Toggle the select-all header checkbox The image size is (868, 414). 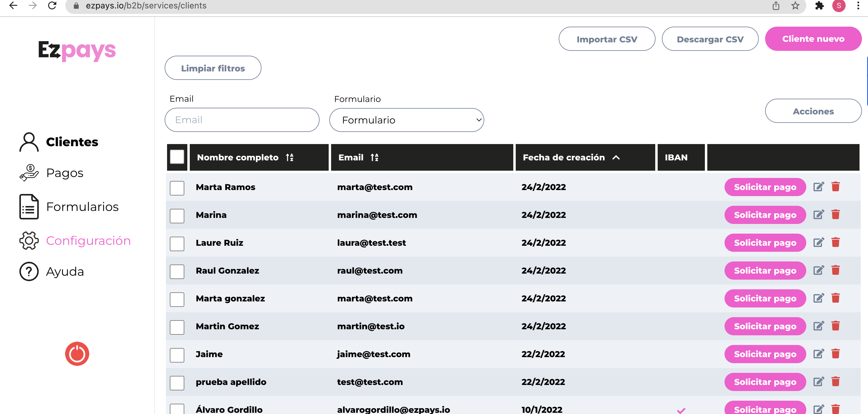coord(177,157)
